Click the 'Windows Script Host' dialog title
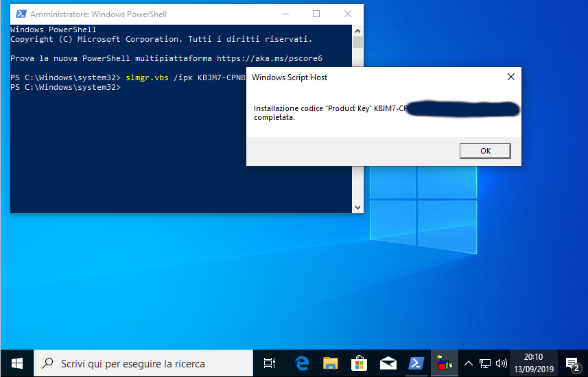Screen dimensions: 588x377 [290, 77]
